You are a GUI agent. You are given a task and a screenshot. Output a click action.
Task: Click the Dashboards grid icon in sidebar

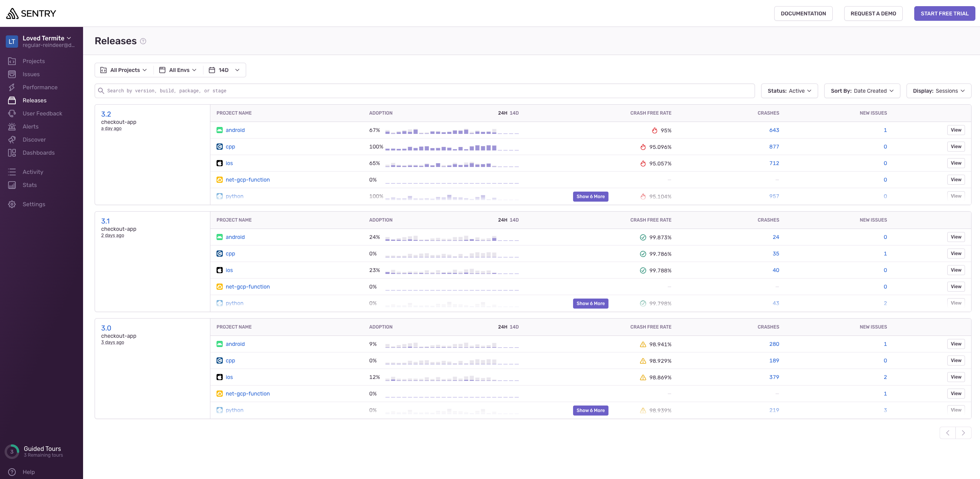coord(12,153)
